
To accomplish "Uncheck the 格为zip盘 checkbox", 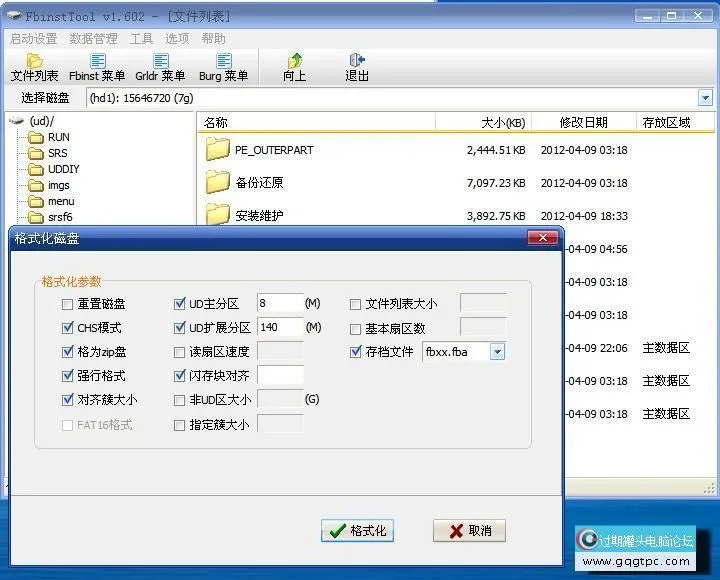I will click(x=67, y=352).
